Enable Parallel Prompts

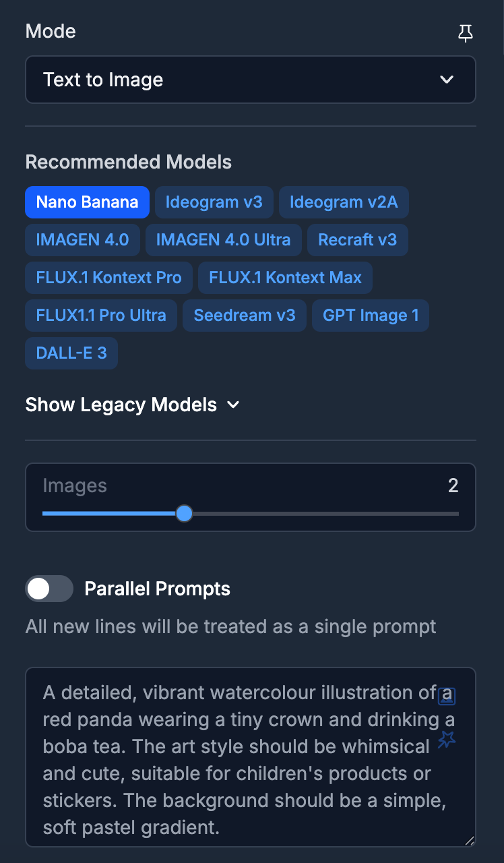49,589
